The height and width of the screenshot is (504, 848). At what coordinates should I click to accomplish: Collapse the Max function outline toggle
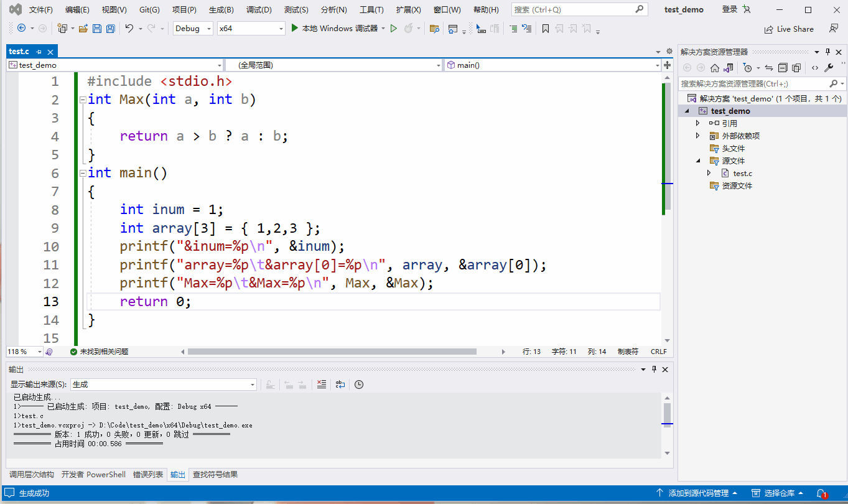pos(82,100)
